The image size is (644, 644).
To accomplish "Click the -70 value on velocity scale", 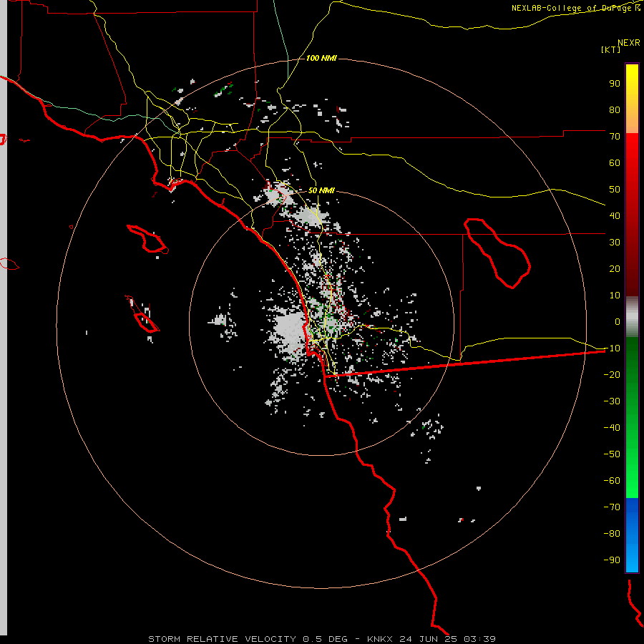I will tap(612, 507).
